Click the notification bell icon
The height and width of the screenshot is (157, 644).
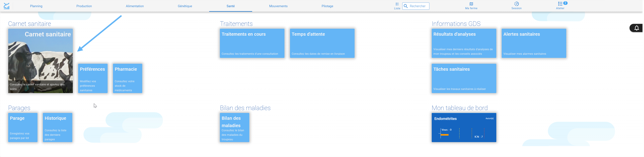click(x=637, y=28)
